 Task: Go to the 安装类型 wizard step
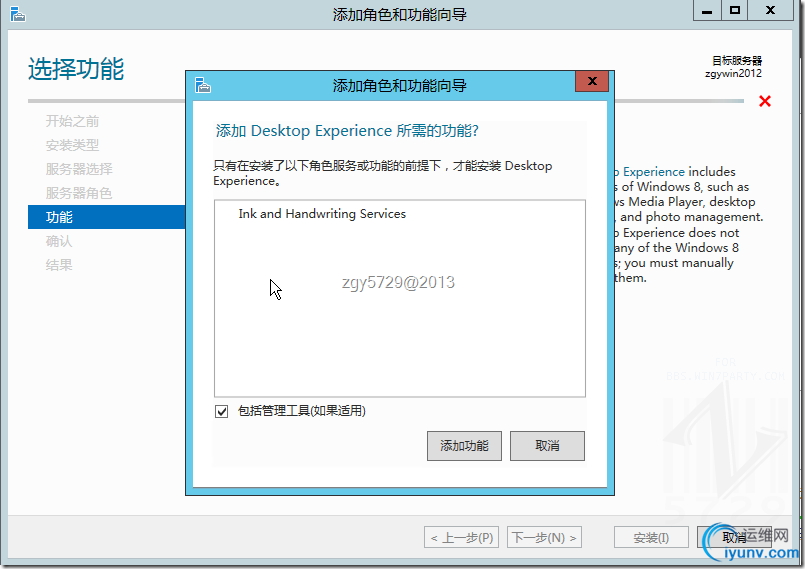point(72,145)
